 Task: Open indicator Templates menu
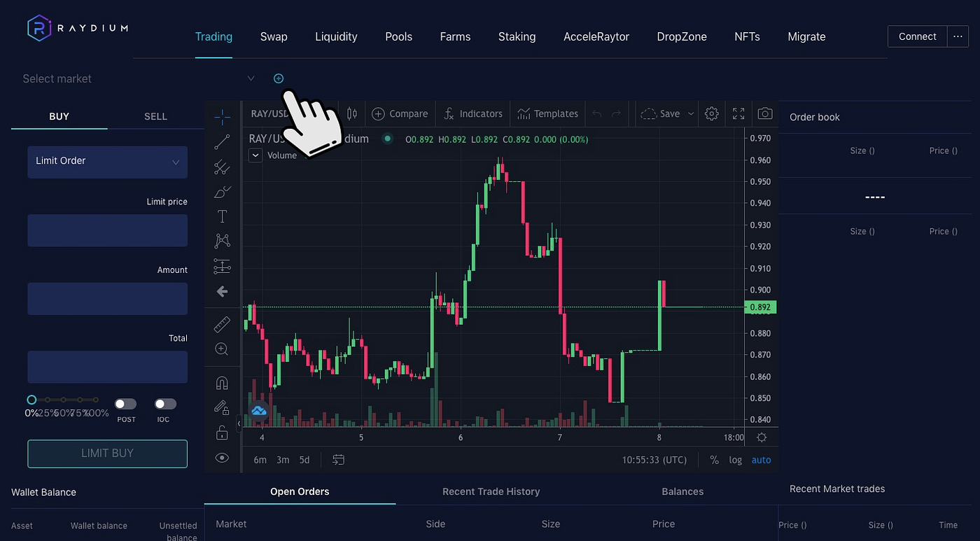coord(547,113)
